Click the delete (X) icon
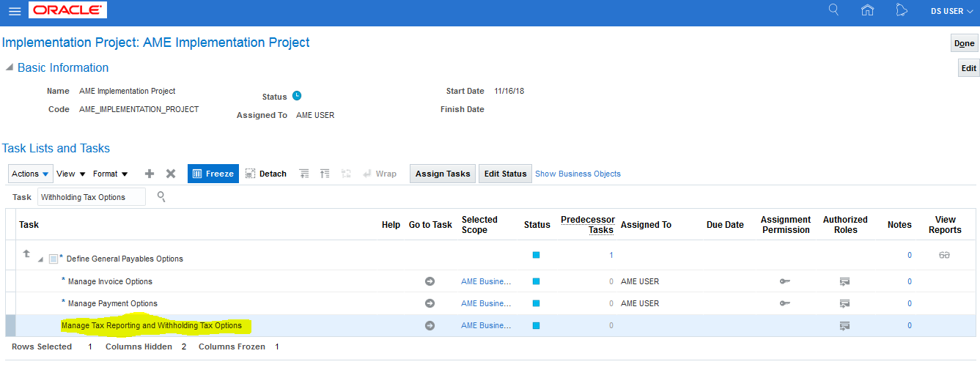Screen dimensions: 980x378 point(171,174)
